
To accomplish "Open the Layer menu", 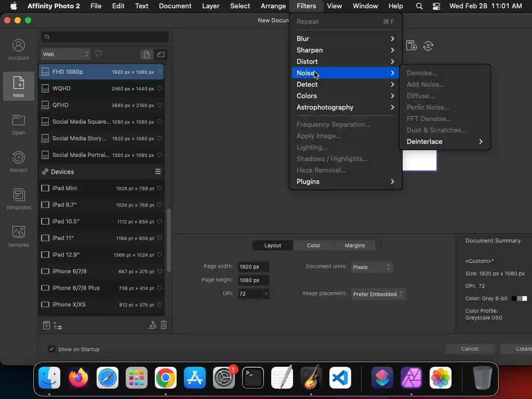I will (211, 6).
